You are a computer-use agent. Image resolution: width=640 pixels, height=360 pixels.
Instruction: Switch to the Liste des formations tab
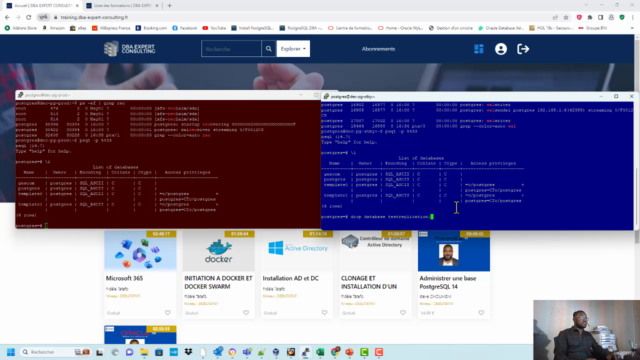tap(122, 6)
